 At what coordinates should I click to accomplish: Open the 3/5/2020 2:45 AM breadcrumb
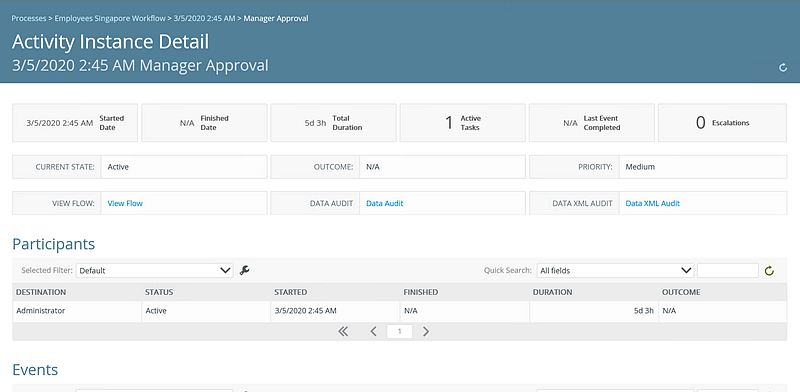click(x=204, y=18)
